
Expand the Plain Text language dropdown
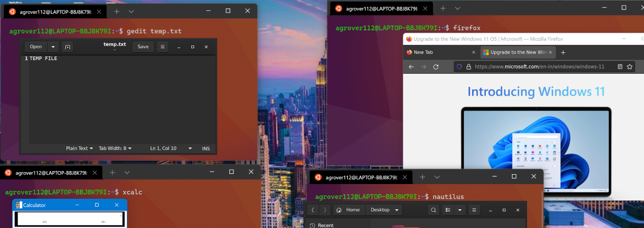click(79, 149)
